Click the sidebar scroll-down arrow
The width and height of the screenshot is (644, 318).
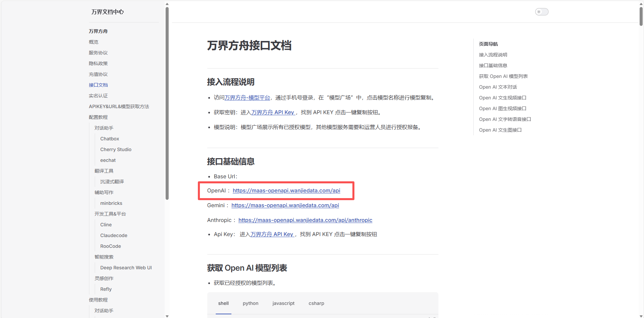[x=167, y=316]
